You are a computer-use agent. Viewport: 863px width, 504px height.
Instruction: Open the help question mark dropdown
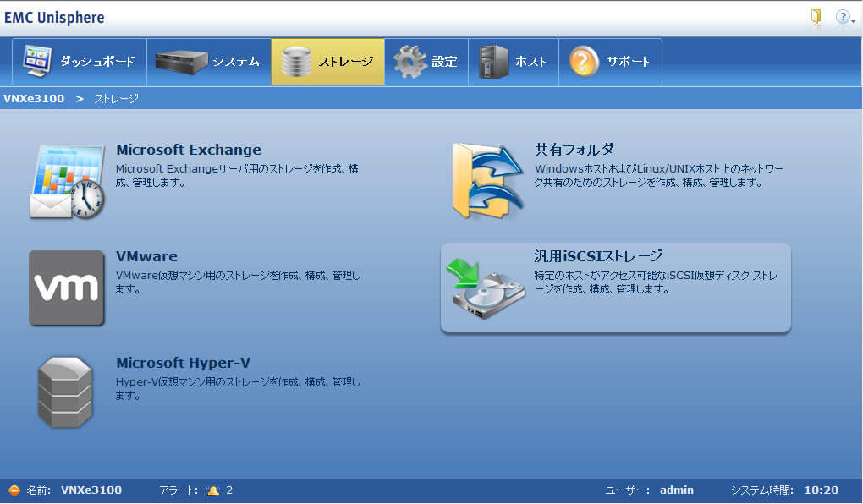(844, 17)
